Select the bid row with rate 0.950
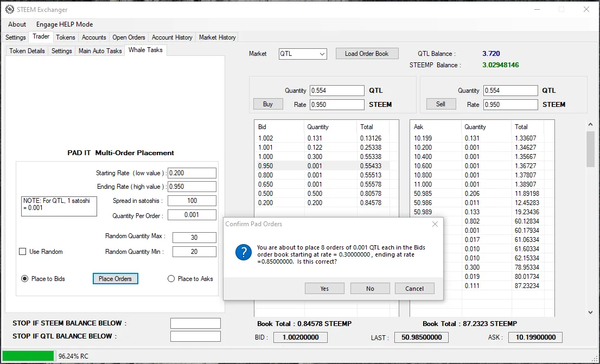This screenshot has width=600, height=364. [323, 166]
